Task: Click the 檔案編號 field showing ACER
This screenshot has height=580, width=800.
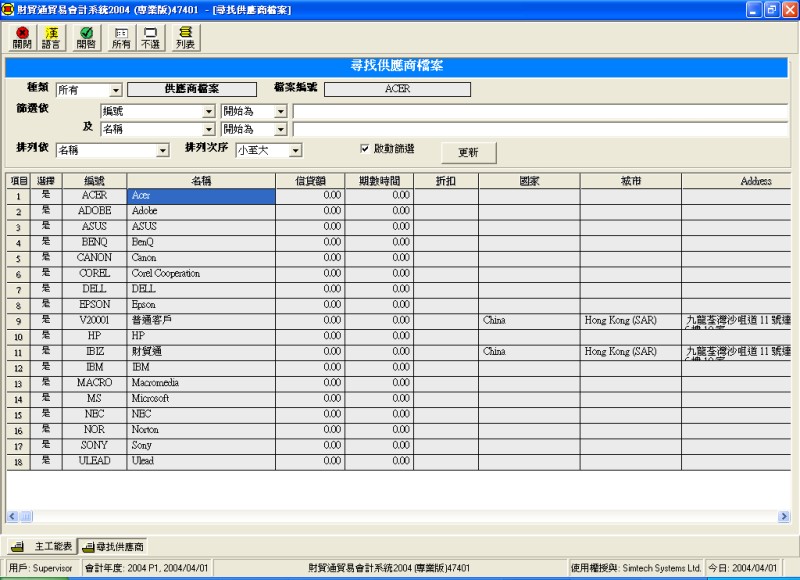Action: (x=397, y=89)
